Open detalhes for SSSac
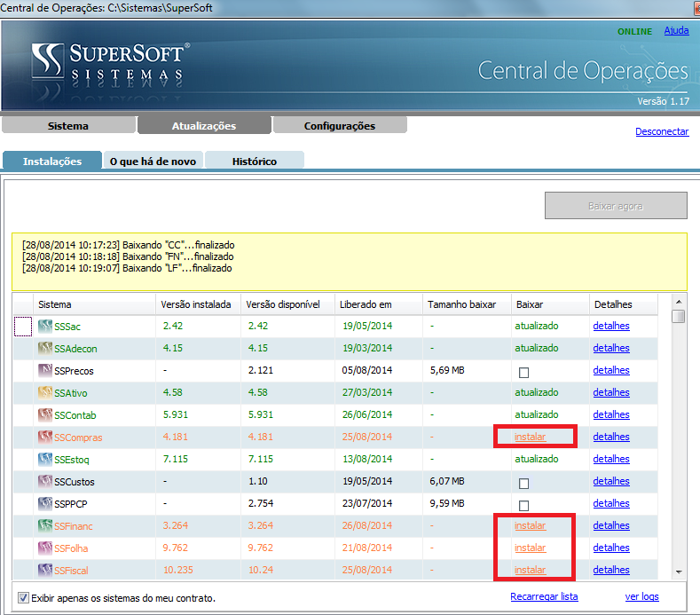700x615 pixels. click(x=611, y=326)
